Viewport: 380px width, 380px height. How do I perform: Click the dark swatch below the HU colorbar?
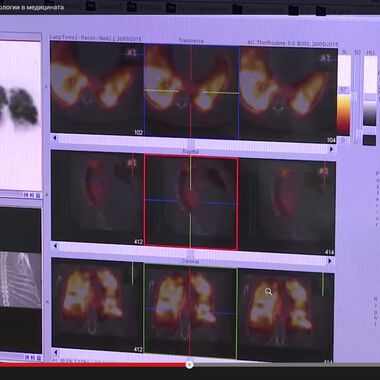pos(369,140)
